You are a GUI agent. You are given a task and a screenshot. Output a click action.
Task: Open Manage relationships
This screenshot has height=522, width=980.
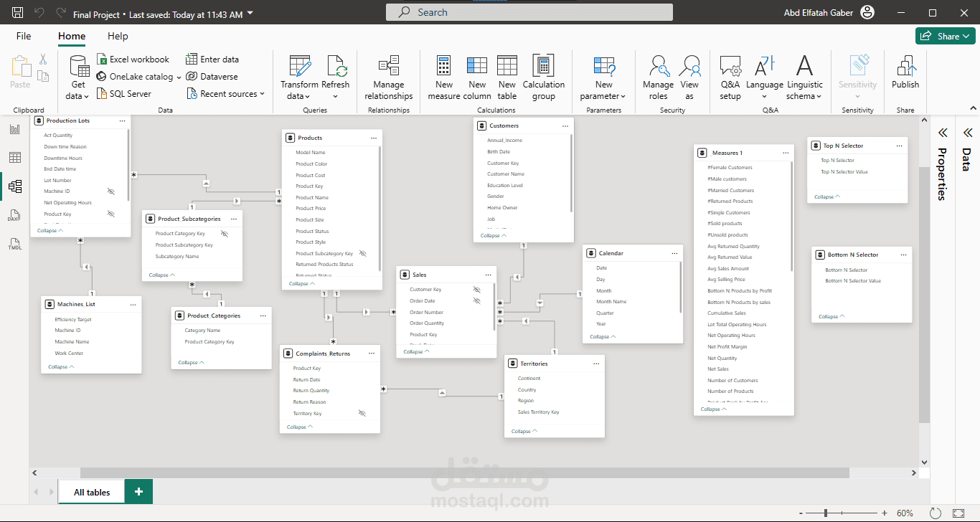[x=388, y=77]
